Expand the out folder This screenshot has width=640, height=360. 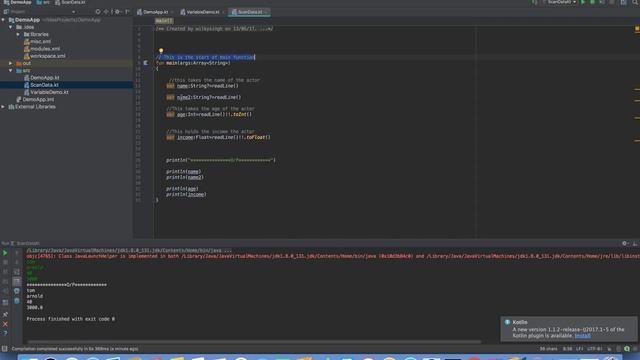click(x=11, y=63)
